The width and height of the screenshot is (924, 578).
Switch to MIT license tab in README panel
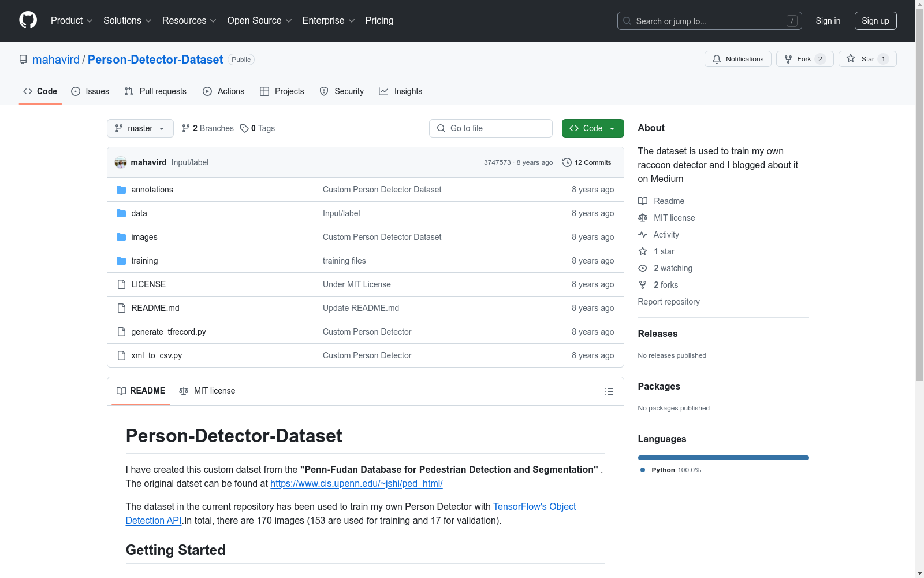click(x=207, y=391)
